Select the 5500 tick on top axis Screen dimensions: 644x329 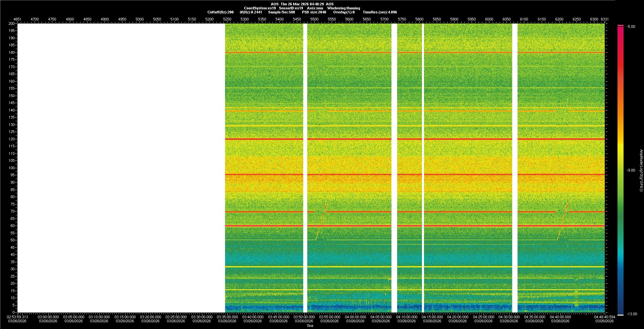(x=314, y=19)
